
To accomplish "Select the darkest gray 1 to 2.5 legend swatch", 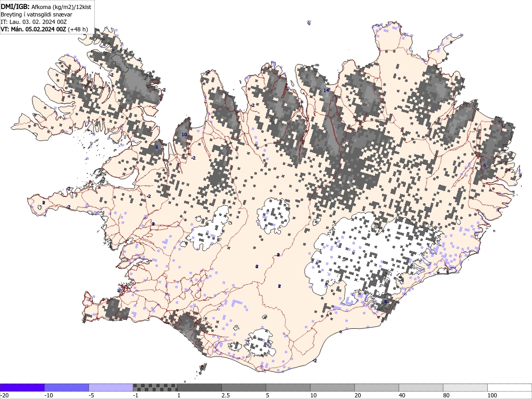I will pos(199,387).
